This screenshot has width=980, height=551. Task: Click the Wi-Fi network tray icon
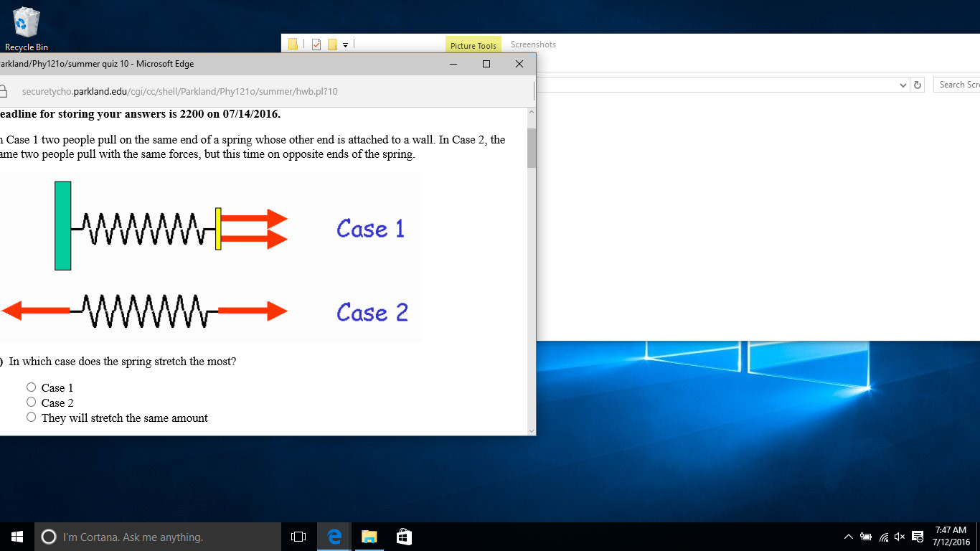[883, 537]
